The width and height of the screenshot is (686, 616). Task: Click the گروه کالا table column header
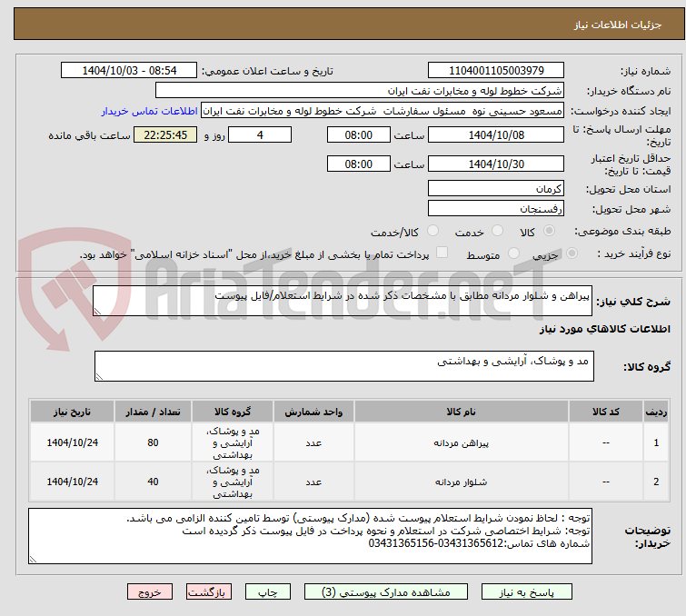[233, 412]
